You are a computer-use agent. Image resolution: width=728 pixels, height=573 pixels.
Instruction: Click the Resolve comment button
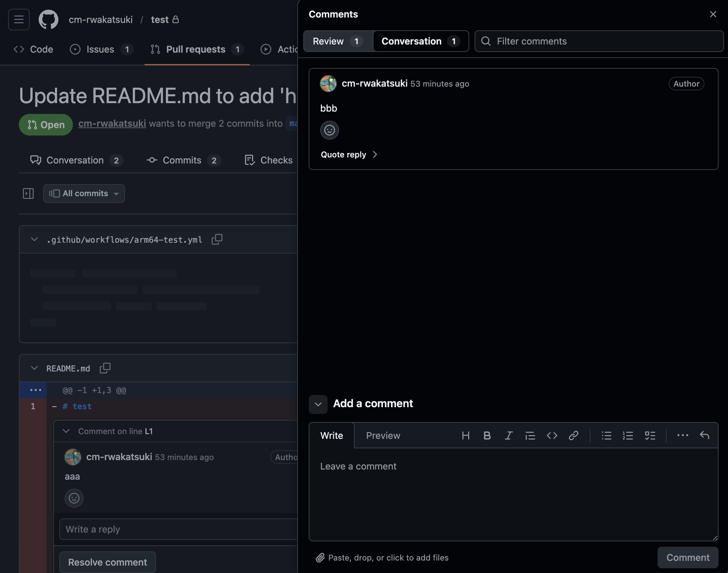coord(108,562)
